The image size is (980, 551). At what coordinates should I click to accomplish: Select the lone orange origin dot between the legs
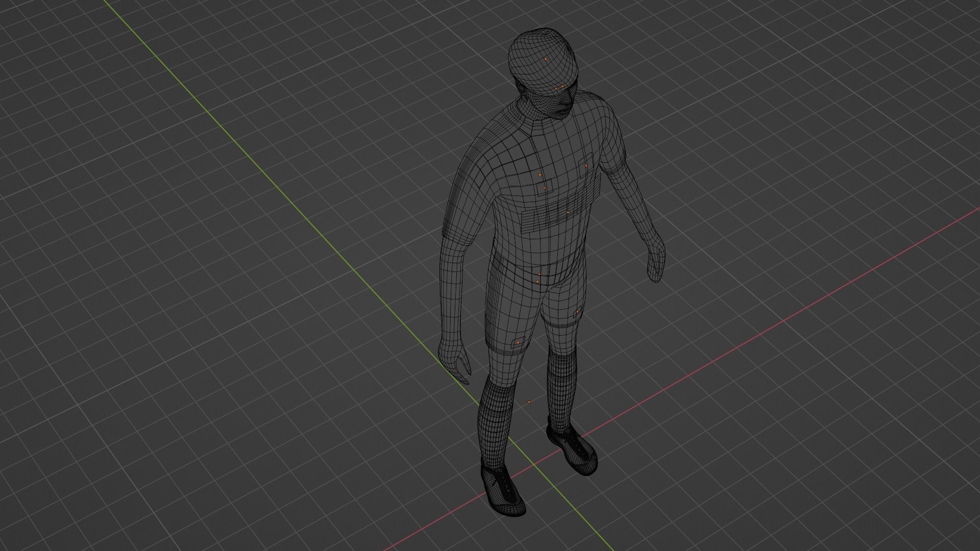[529, 402]
